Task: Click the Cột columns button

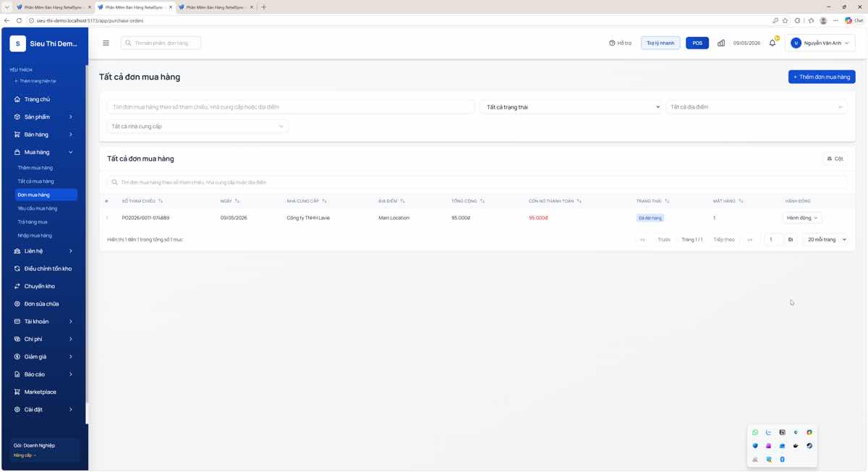Action: [835, 159]
